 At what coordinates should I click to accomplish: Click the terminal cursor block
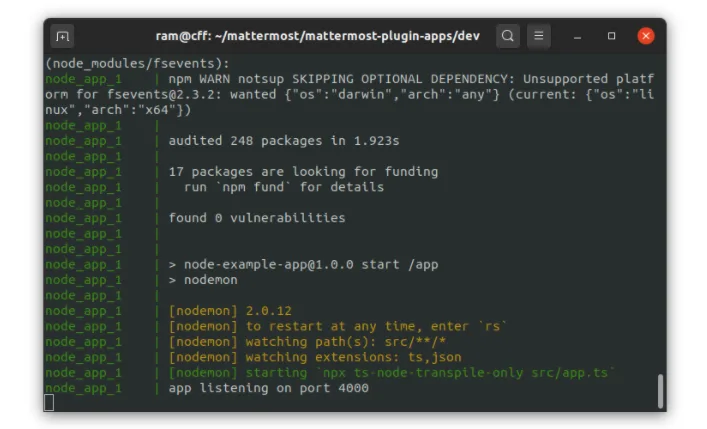pyautogui.click(x=49, y=402)
